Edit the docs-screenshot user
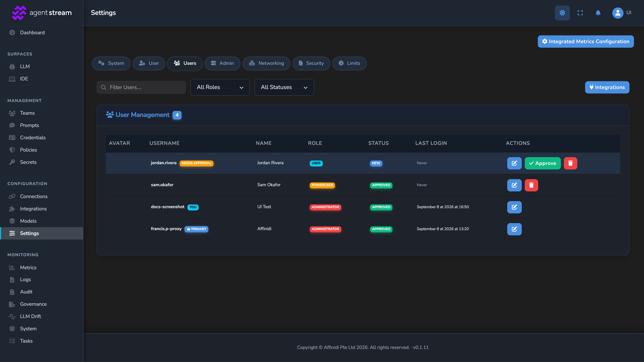Screen dimensions: 644x362 point(514,207)
